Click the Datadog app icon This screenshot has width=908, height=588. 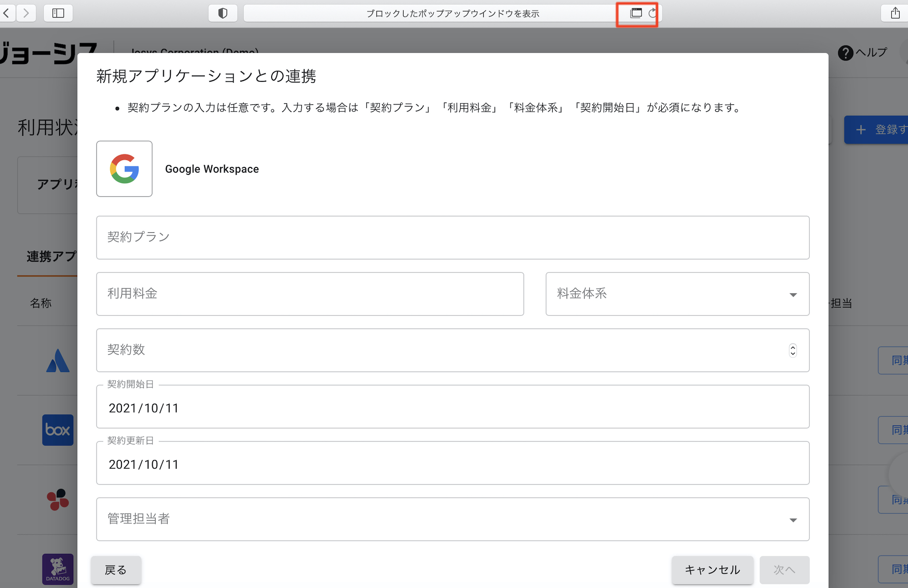click(58, 569)
